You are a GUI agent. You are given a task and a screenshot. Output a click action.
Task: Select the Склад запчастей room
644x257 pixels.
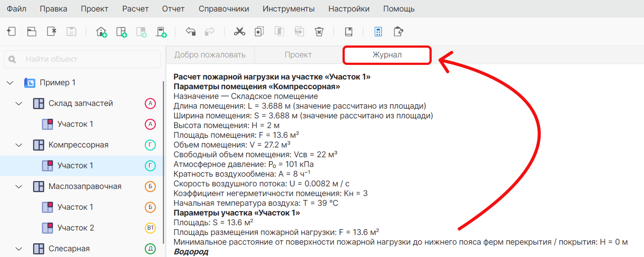tap(81, 103)
